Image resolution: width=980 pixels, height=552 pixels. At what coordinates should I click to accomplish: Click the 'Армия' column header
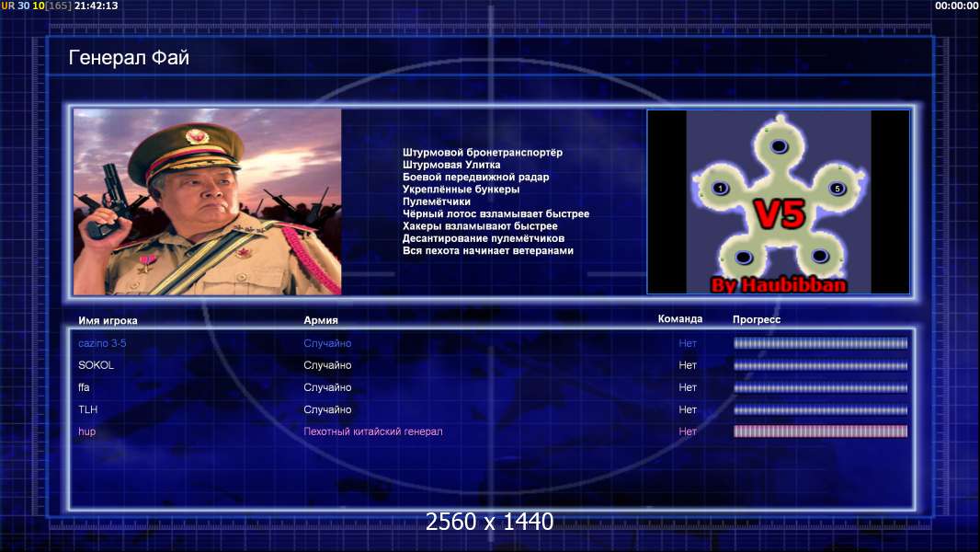click(x=321, y=320)
